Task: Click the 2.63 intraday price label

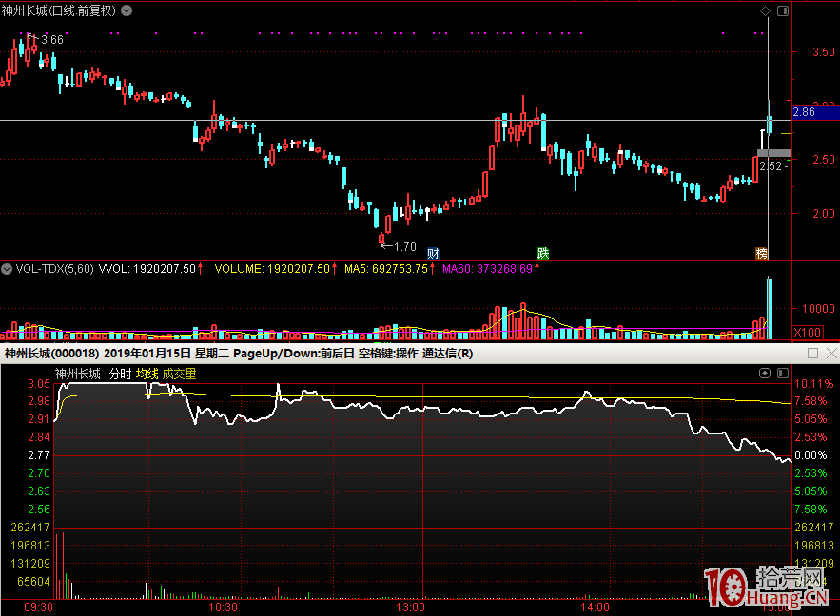Action: pos(39,491)
